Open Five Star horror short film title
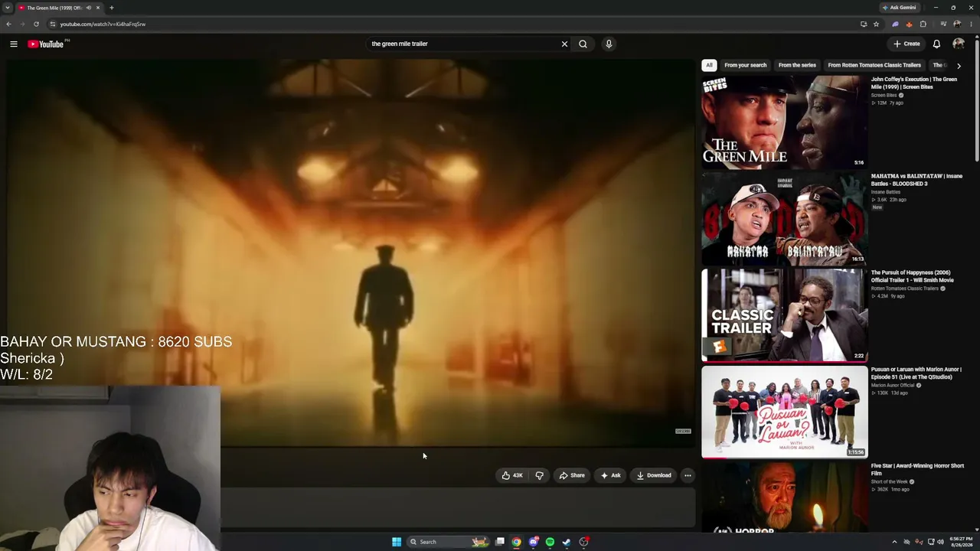This screenshot has height=551, width=980. pos(917,469)
